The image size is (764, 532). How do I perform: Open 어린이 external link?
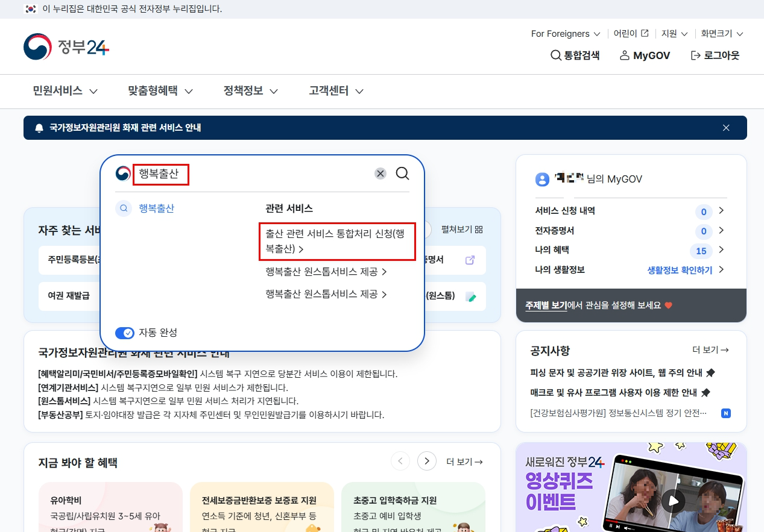631,34
